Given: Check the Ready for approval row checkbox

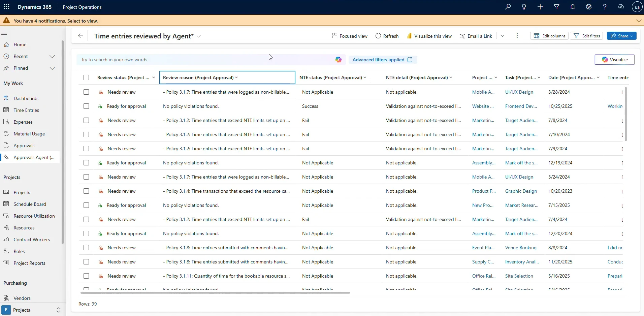Looking at the screenshot, I should pyautogui.click(x=86, y=106).
